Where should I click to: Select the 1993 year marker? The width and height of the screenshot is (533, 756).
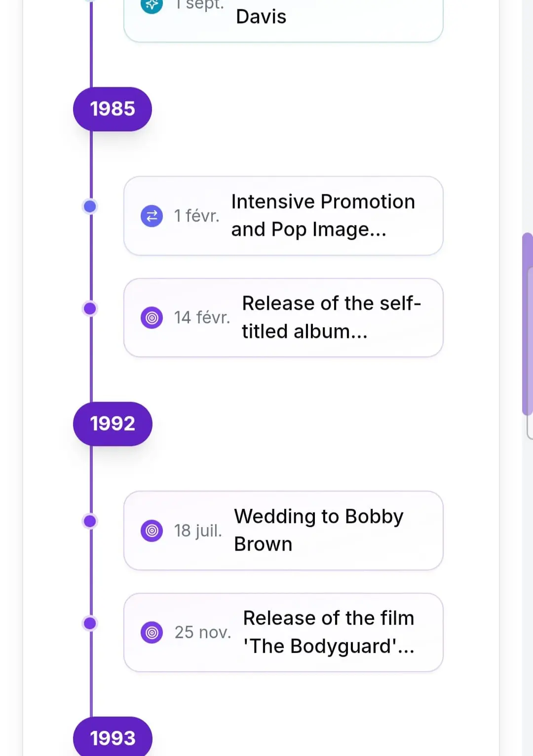point(113,737)
